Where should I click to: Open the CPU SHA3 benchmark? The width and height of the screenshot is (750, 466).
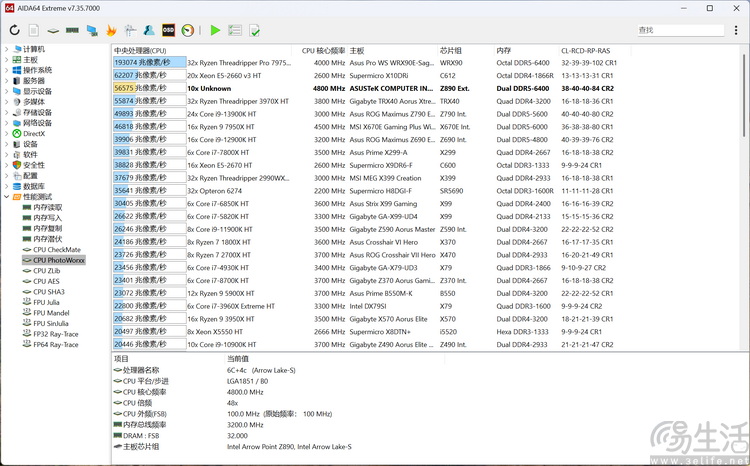click(49, 292)
